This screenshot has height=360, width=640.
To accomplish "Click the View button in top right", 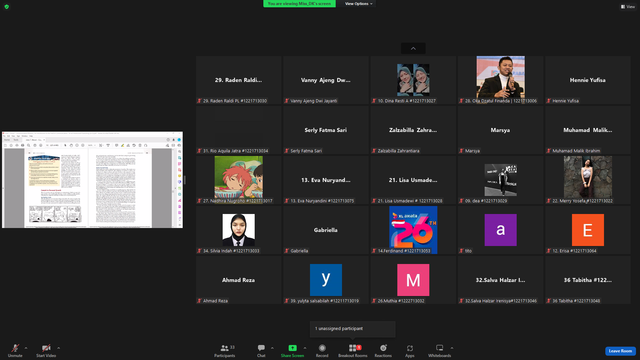I will [x=628, y=7].
